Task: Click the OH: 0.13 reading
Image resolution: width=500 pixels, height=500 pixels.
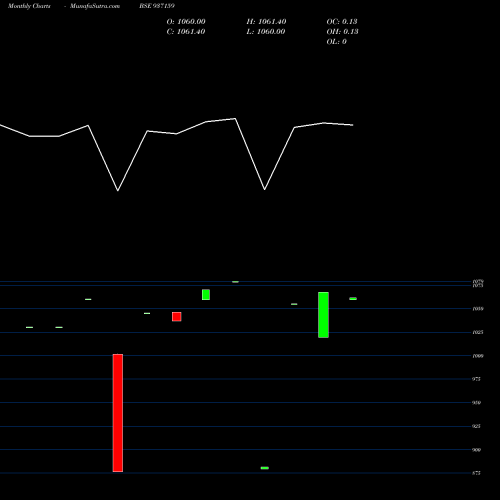Action: tap(343, 32)
